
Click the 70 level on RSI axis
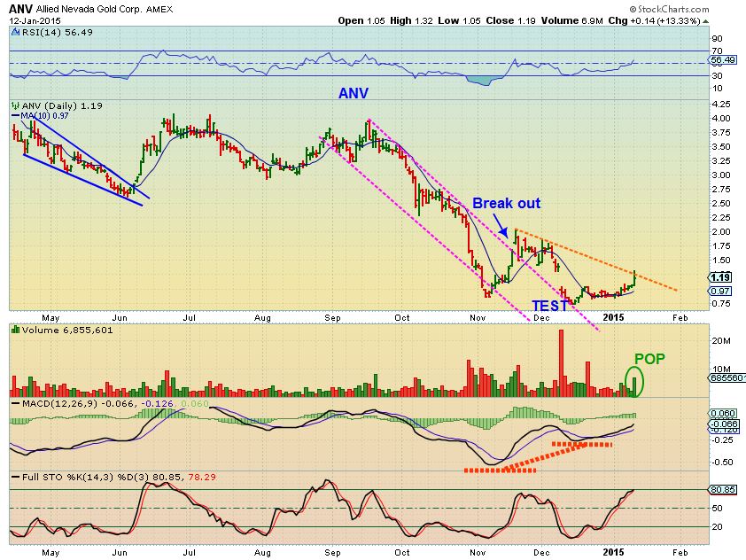[717, 51]
